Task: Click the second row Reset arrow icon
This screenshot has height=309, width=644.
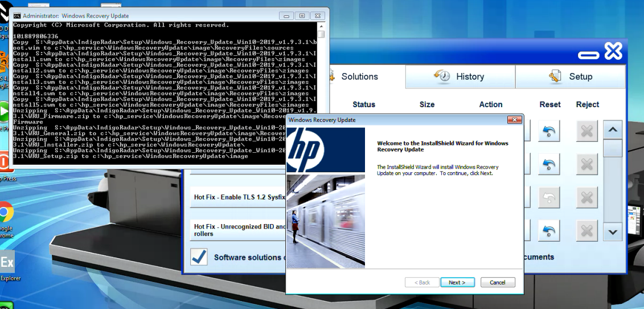Action: pos(549,165)
